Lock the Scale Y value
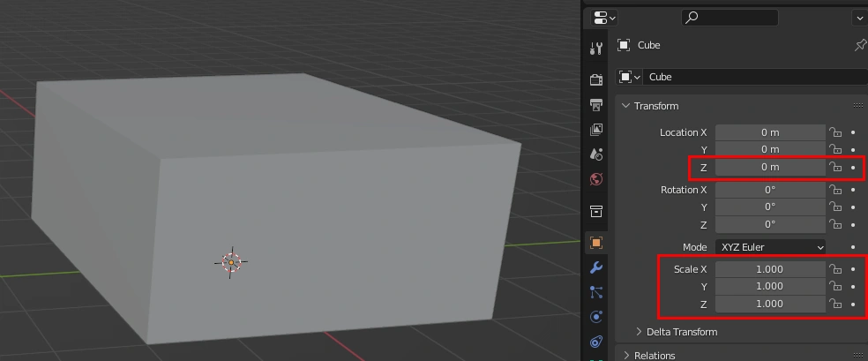 [834, 286]
